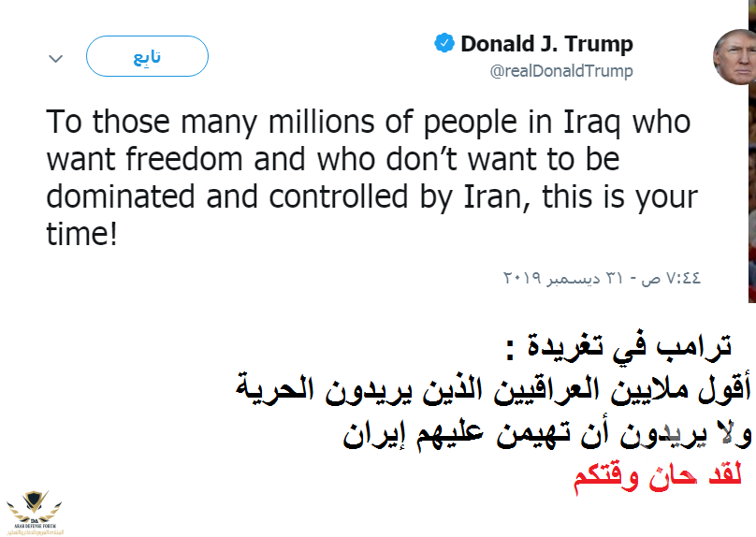Open Donald J. Trump display name link

(546, 44)
